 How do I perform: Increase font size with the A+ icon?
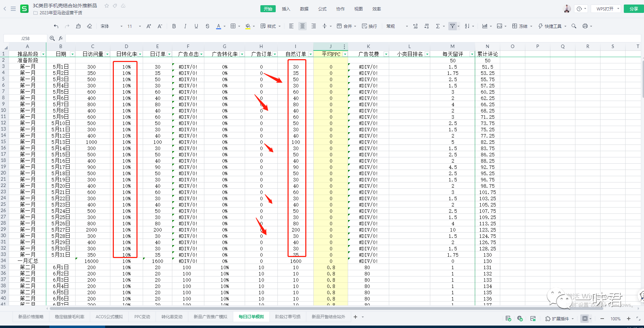[149, 26]
